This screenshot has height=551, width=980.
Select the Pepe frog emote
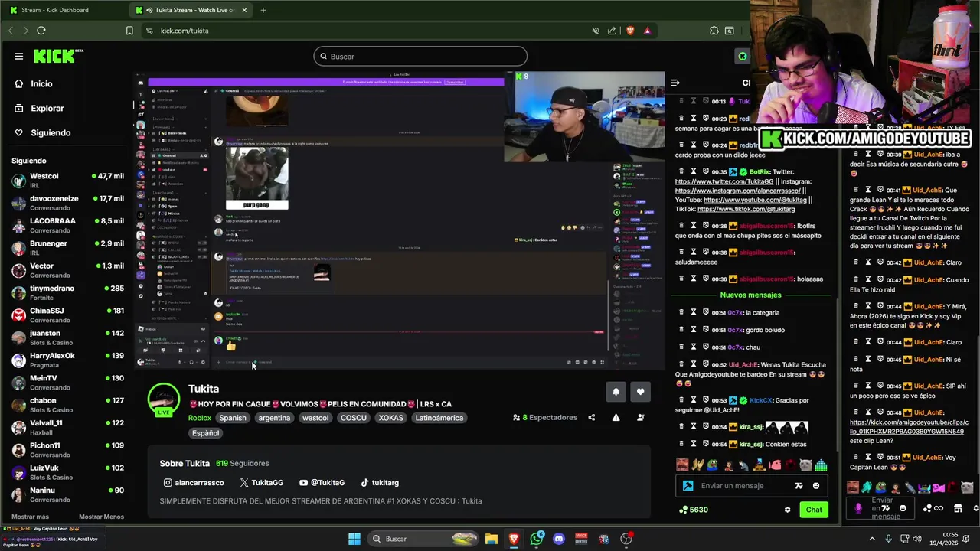(713, 465)
